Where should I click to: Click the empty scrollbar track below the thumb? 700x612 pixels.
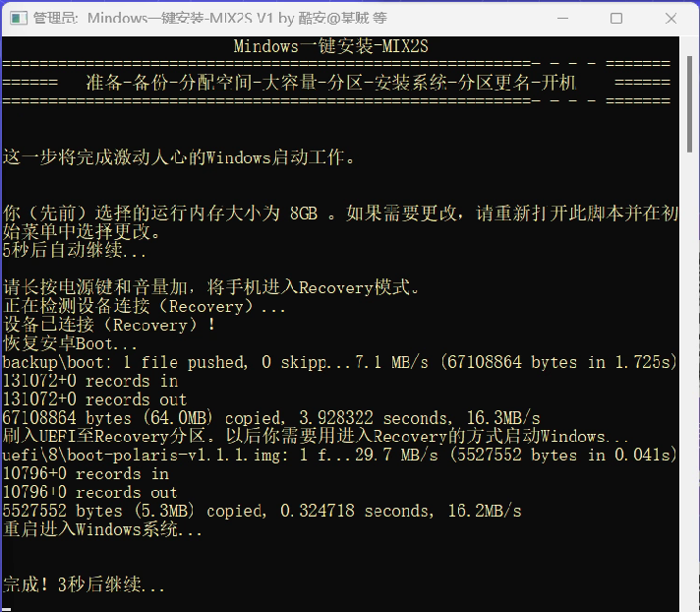tap(689, 394)
